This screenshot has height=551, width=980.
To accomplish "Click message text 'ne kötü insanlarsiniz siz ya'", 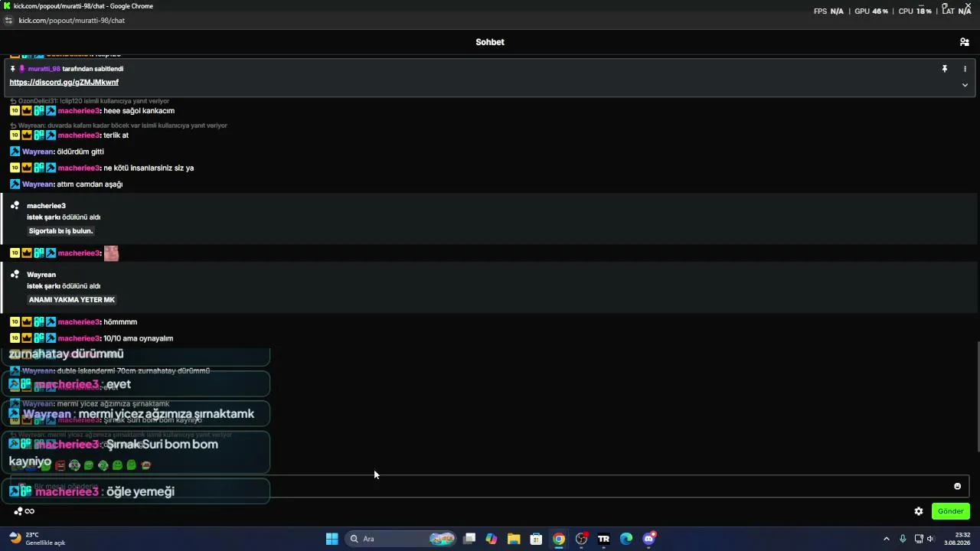I will tap(149, 168).
